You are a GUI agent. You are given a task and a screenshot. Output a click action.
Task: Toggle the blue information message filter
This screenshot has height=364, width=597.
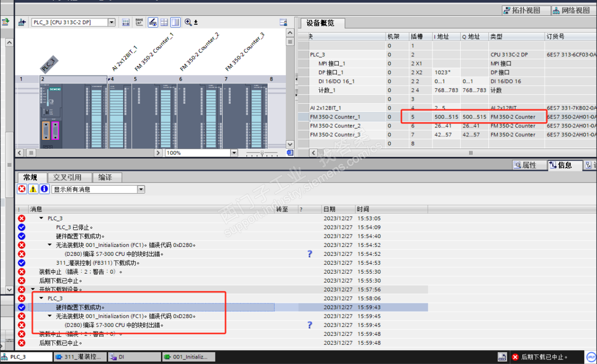point(44,189)
